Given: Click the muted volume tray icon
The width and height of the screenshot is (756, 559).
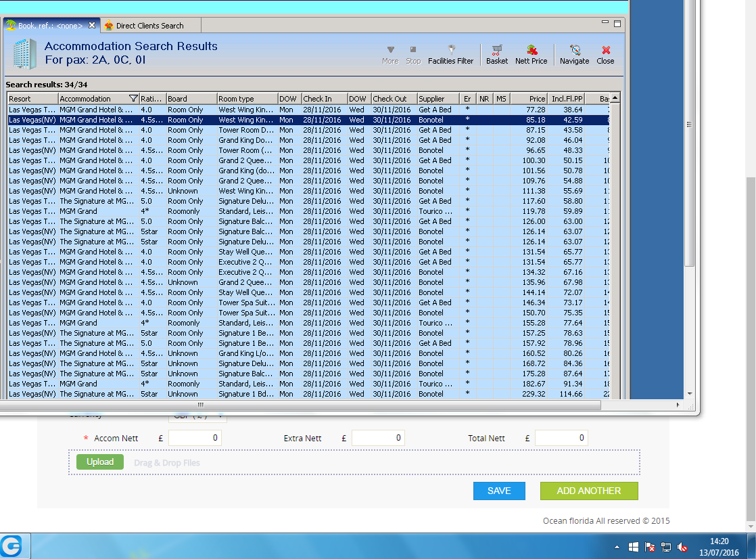Looking at the screenshot, I should click(x=682, y=547).
